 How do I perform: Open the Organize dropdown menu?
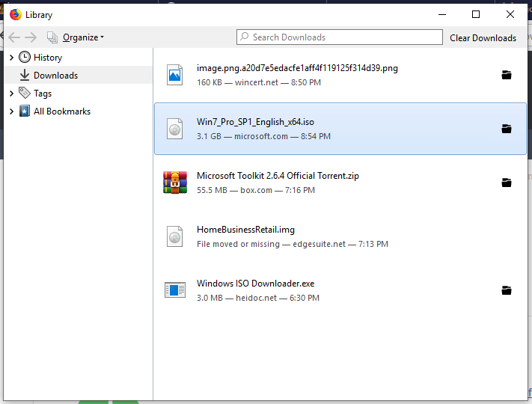[x=83, y=37]
